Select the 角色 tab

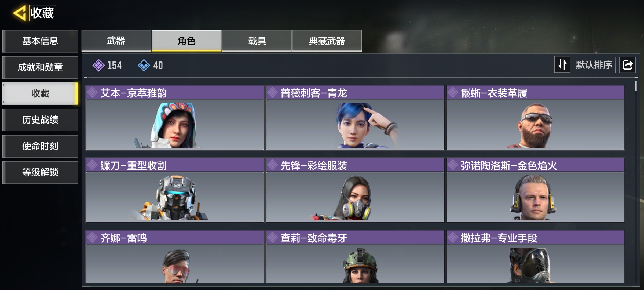click(186, 41)
